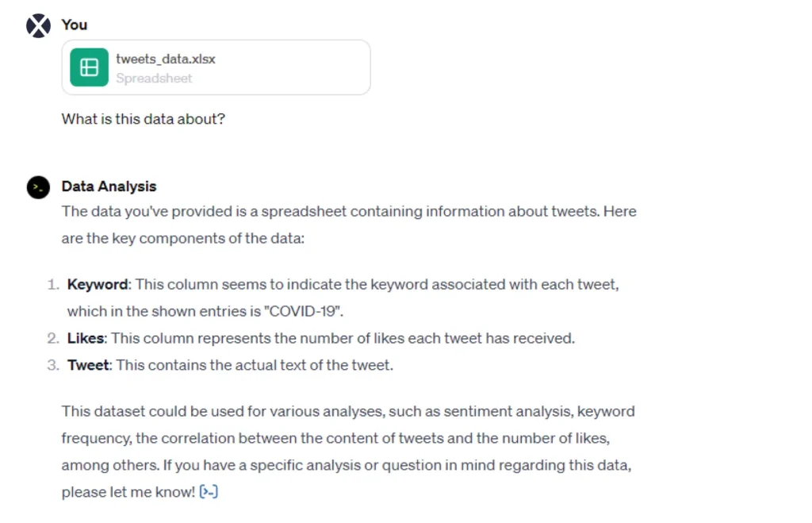Click the intro line starting "The data you've provided"

(349, 211)
